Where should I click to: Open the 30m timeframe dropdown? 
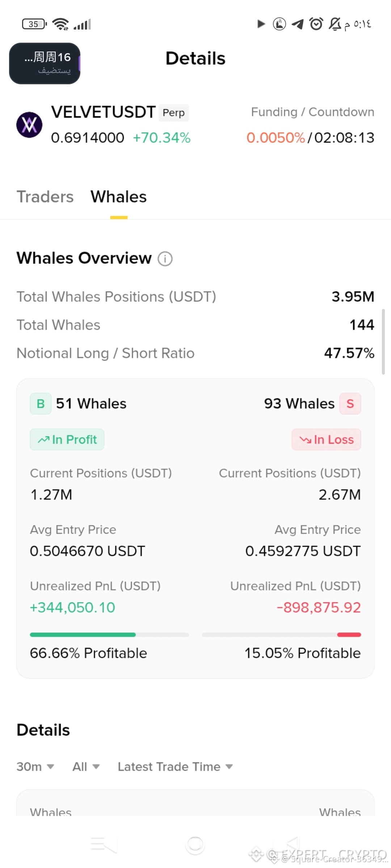[35, 766]
